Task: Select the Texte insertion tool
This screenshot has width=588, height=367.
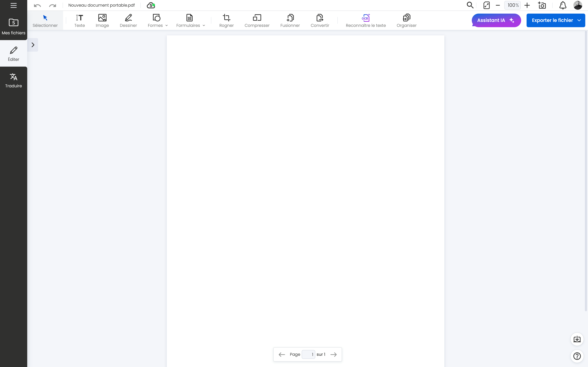Action: 79,20
